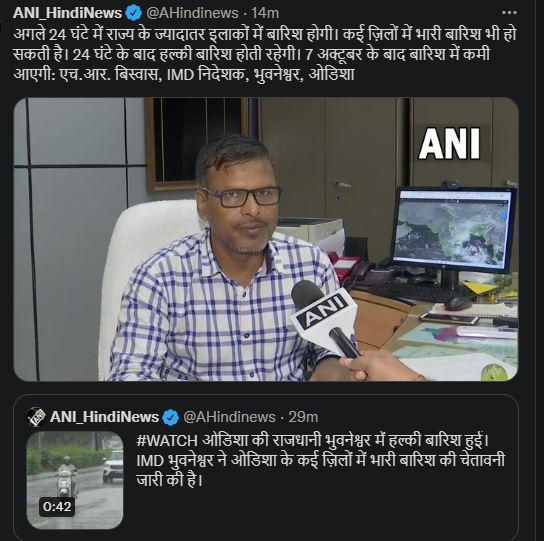
Task: Open the quoted tweet's Bhubaneswar rain text
Action: point(321,461)
